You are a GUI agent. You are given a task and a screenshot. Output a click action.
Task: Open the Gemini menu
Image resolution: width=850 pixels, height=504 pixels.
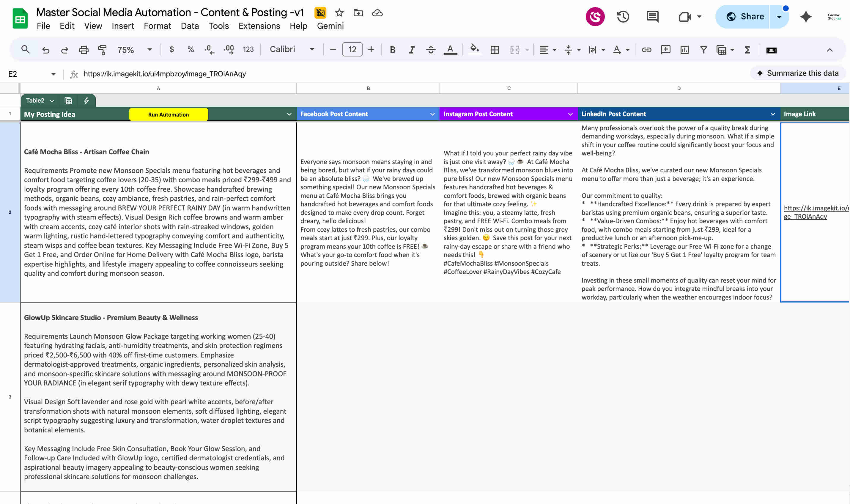tap(330, 26)
